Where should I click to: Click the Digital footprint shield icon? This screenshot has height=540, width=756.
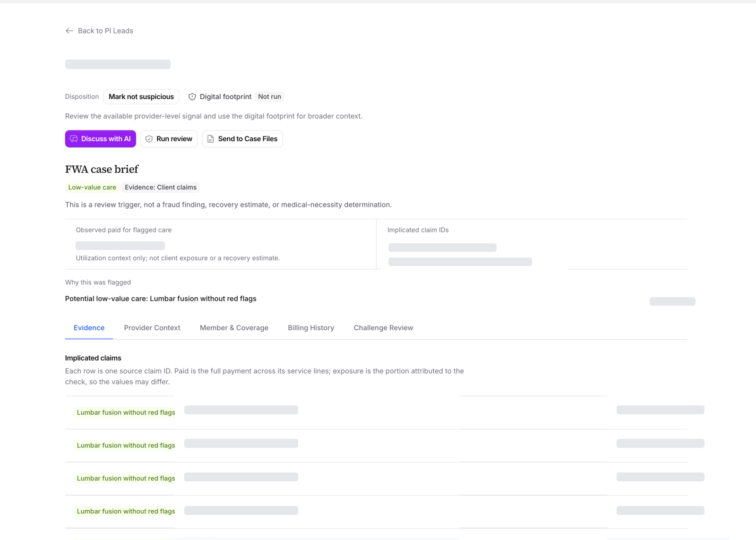[x=192, y=97]
